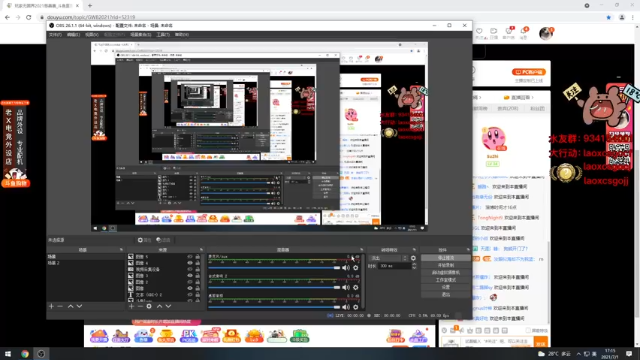640x360 pixels.
Task: Open the Windows notification center icon
Action: (x=629, y=354)
